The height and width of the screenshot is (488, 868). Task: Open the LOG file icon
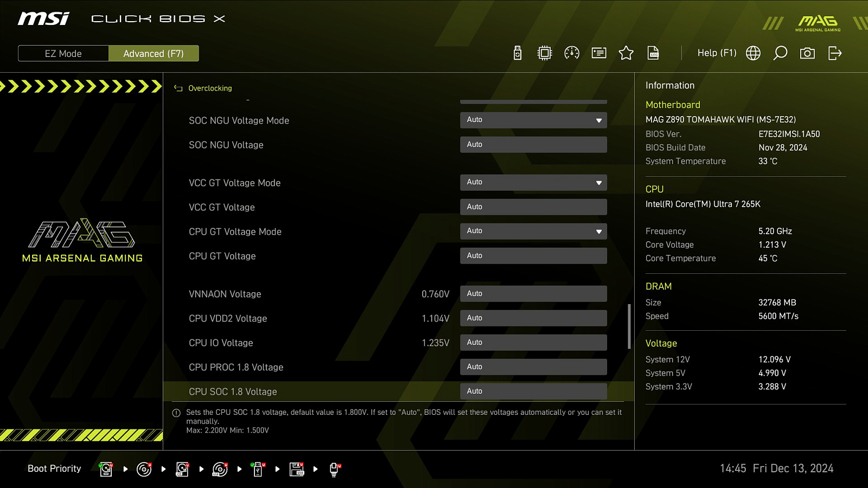(653, 53)
